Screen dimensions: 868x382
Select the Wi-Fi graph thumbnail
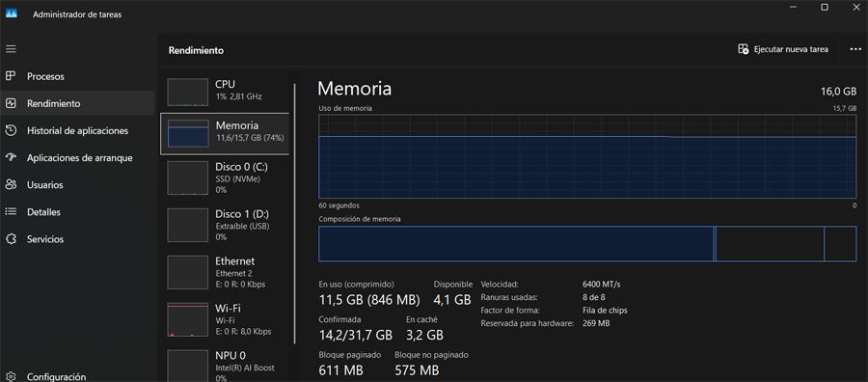[188, 319]
